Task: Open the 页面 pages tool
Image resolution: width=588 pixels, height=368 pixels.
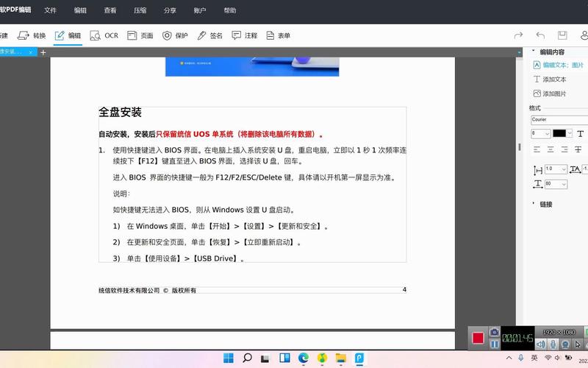Action: [x=140, y=35]
